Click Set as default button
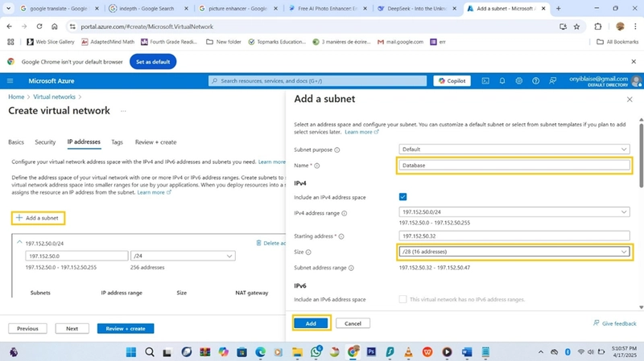Viewport: 644px width, 361px height. [x=153, y=62]
